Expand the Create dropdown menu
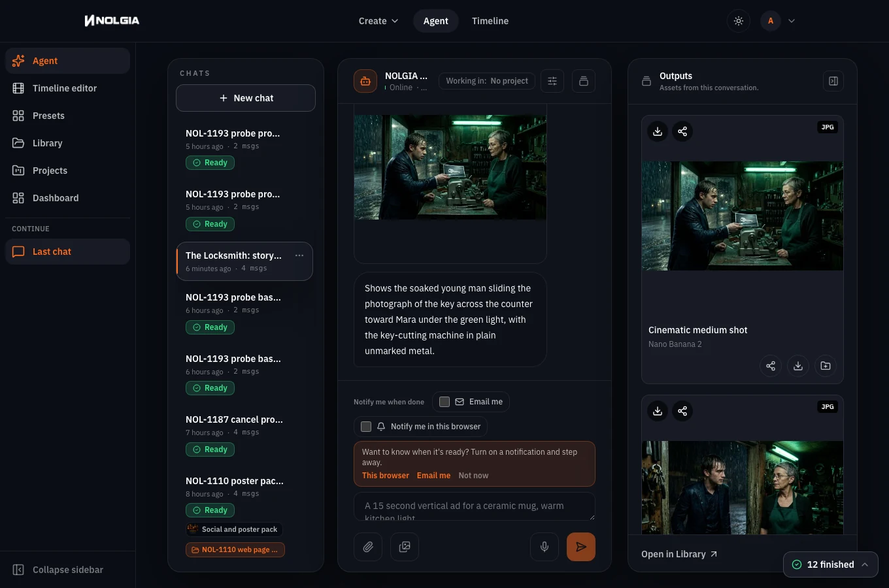Viewport: 889px width, 588px height. click(x=378, y=21)
